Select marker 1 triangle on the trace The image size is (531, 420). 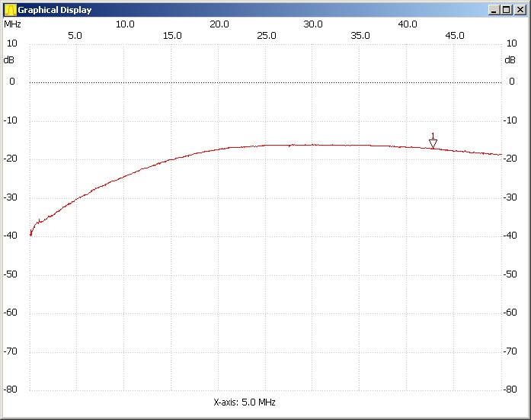tap(433, 143)
